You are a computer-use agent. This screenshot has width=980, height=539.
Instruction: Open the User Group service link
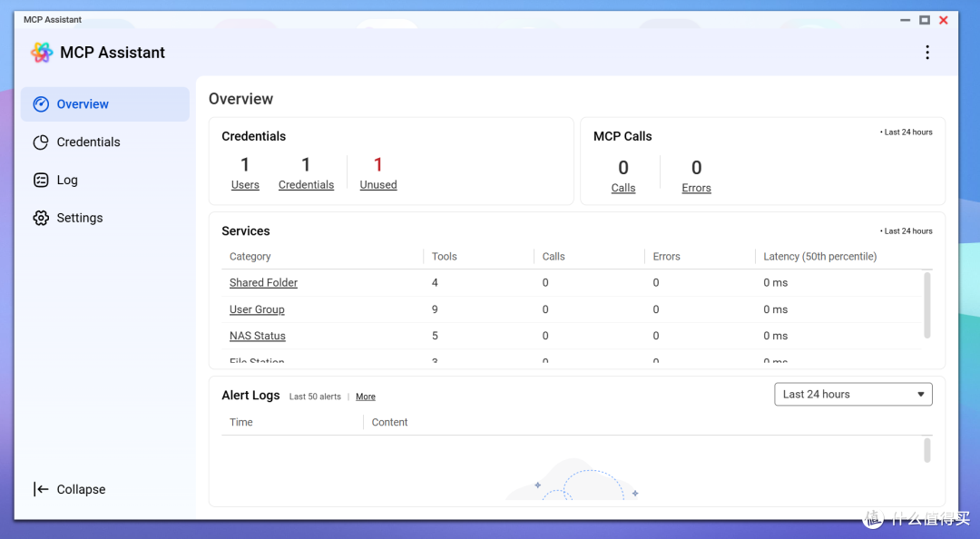coord(257,309)
